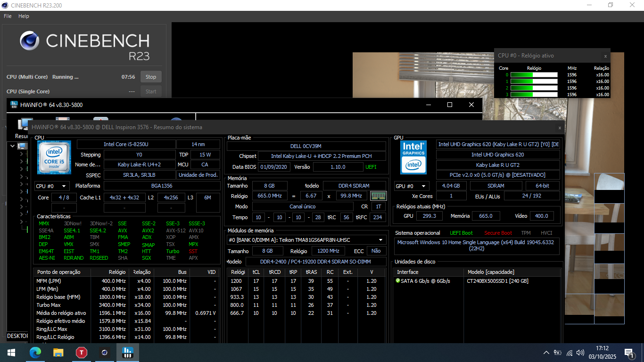Click the Intel Core i5-8250U name field

click(126, 144)
